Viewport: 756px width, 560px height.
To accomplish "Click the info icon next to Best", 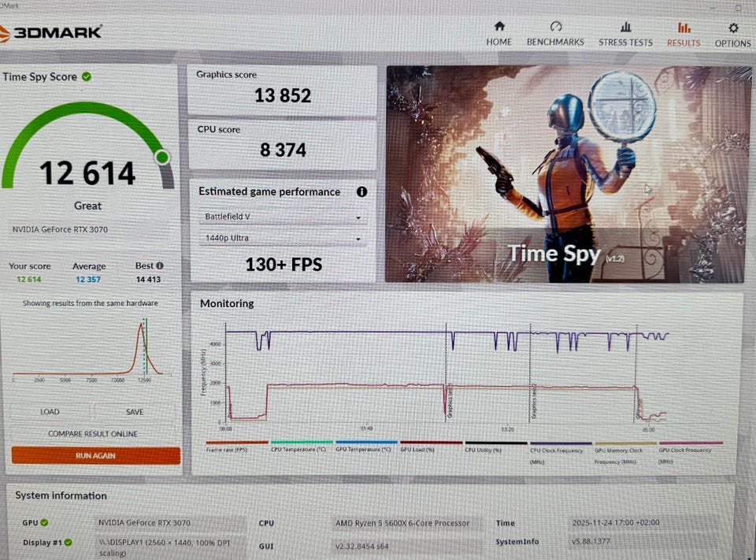I will coord(160,265).
